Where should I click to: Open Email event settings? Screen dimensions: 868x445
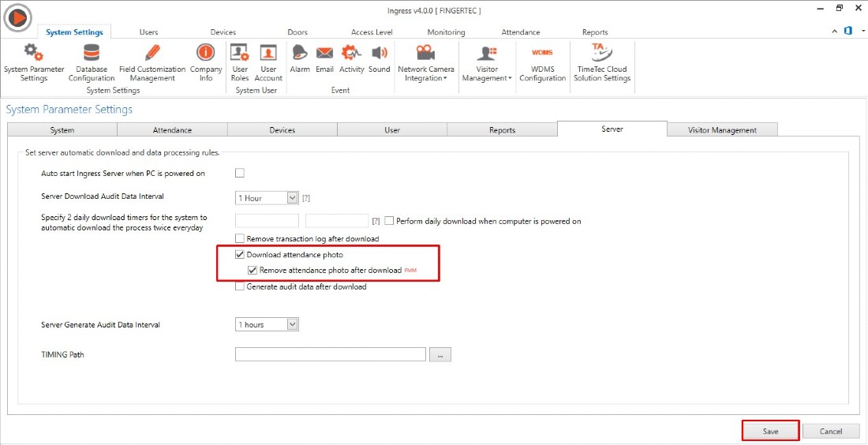324,58
